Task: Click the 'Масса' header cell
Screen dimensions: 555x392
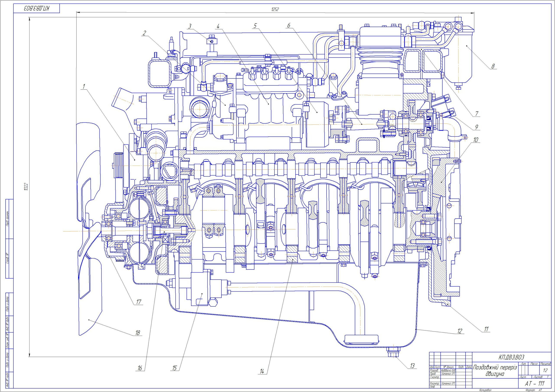Action: [534, 364]
